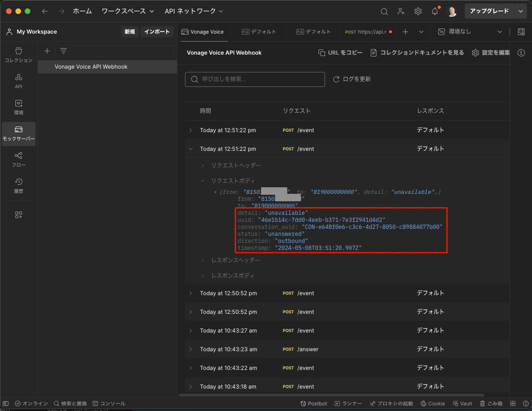Open the API sidebar section
This screenshot has height=411, width=532.
(x=19, y=81)
